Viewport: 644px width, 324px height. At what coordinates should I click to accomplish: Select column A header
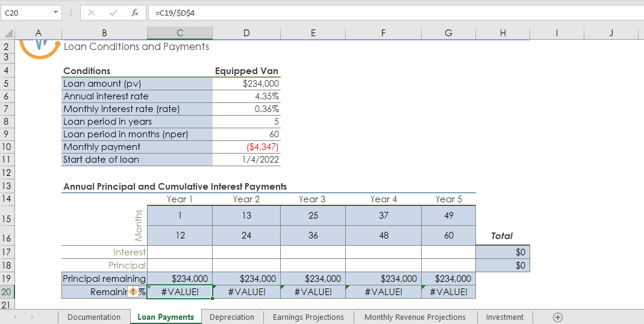click(x=39, y=33)
